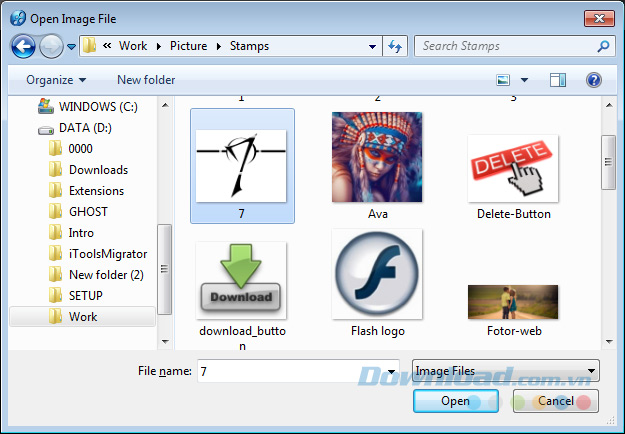Select the download_button image thumbnail

point(241,280)
